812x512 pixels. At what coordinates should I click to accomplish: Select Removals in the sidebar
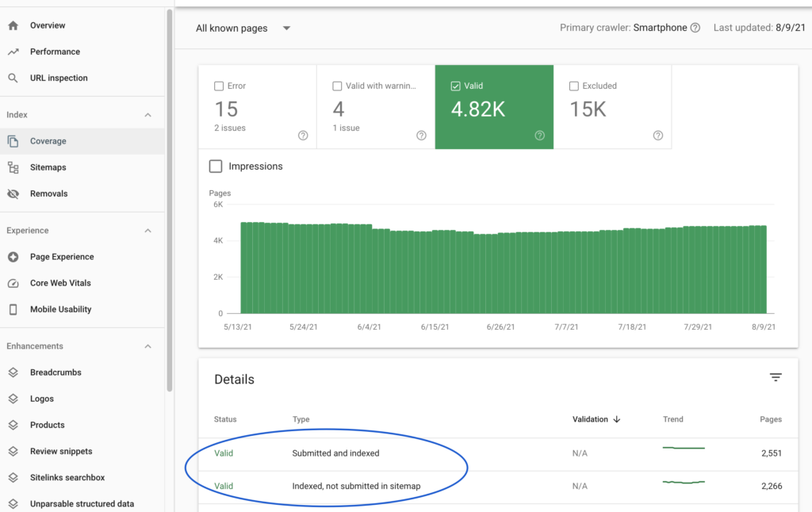click(82, 193)
